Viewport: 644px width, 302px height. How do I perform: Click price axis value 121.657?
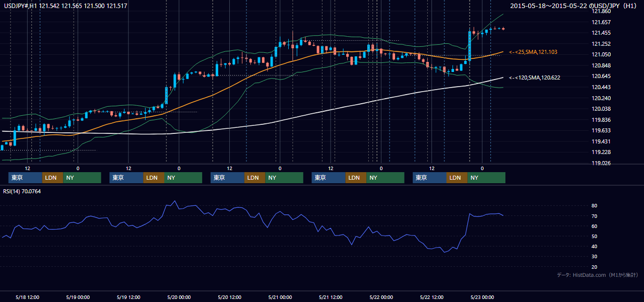[x=602, y=22]
